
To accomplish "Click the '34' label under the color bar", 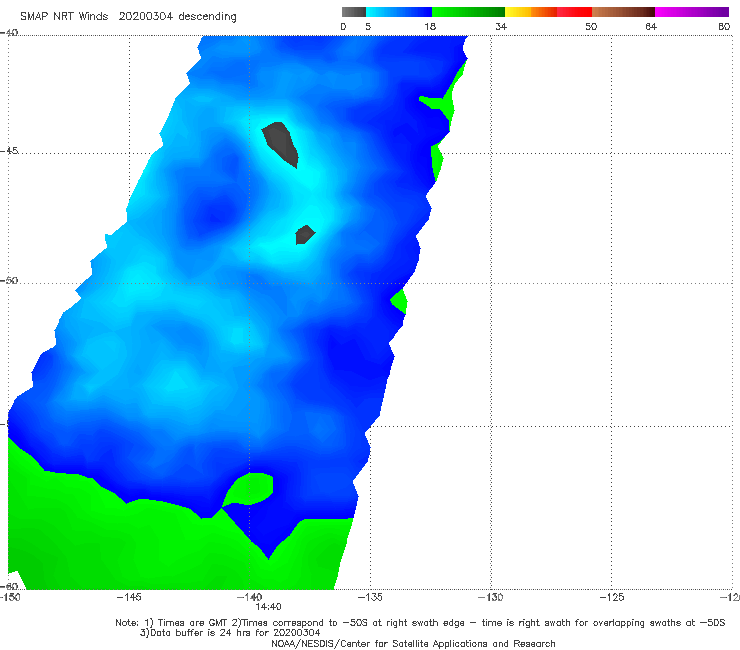I will coord(501,27).
